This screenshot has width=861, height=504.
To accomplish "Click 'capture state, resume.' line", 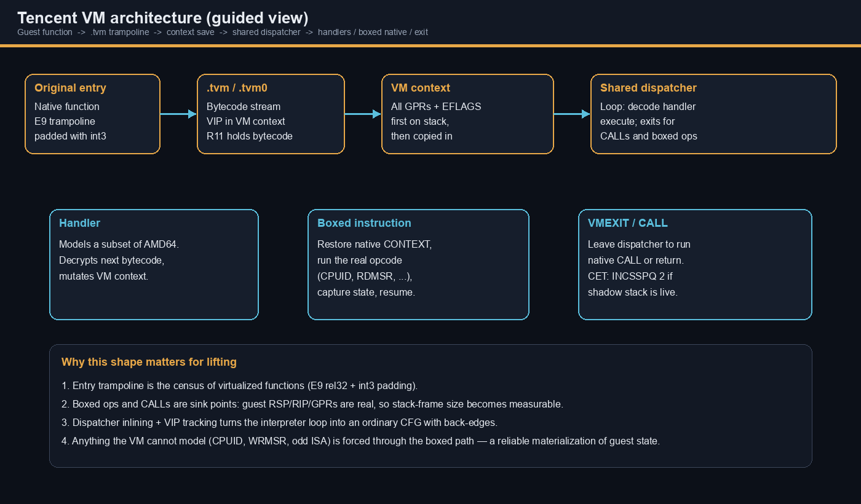I will coord(366,292).
